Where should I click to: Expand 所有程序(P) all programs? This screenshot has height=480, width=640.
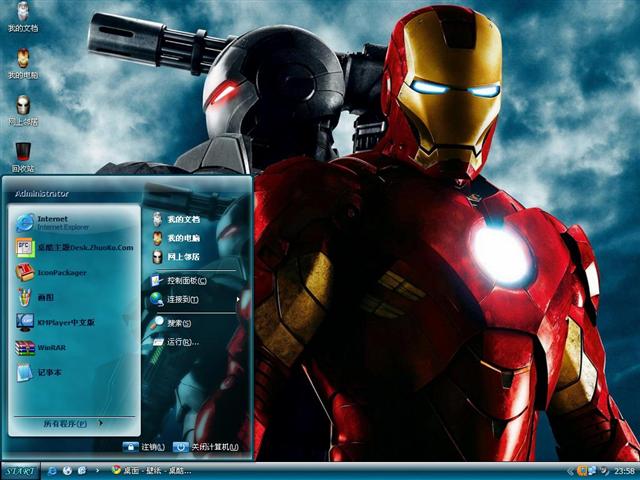coord(73,424)
